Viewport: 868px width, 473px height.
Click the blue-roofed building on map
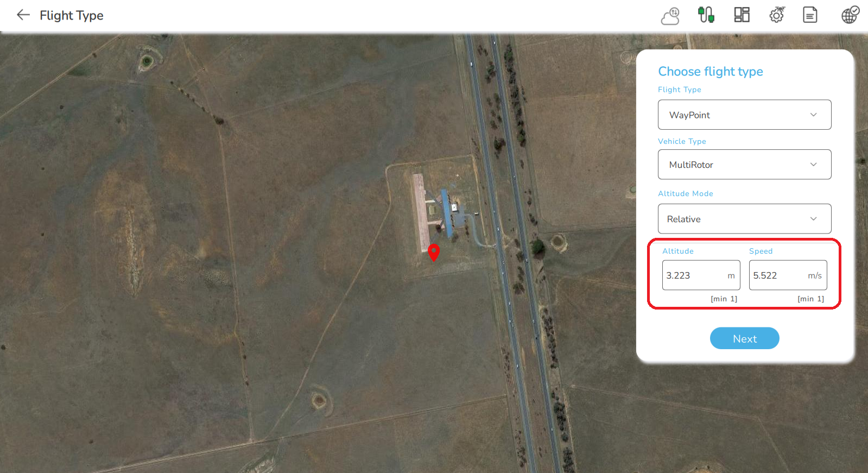click(x=446, y=213)
